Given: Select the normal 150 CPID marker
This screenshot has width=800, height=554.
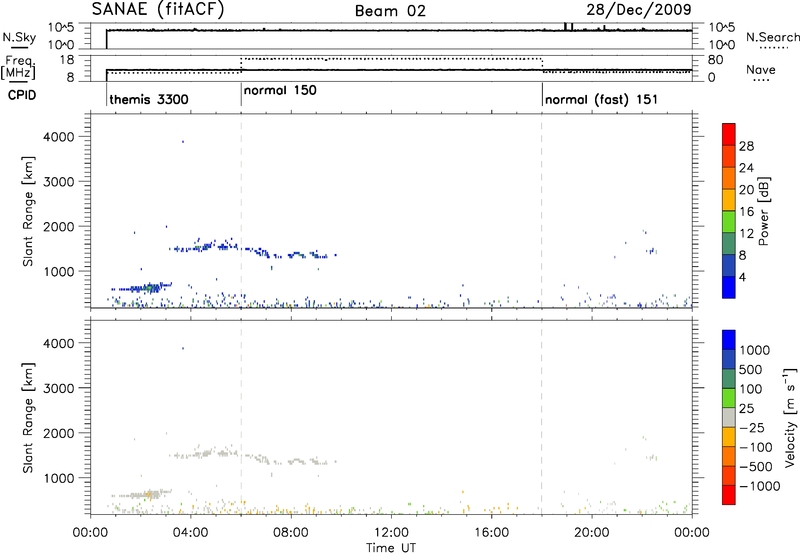Looking at the screenshot, I should 280,90.
